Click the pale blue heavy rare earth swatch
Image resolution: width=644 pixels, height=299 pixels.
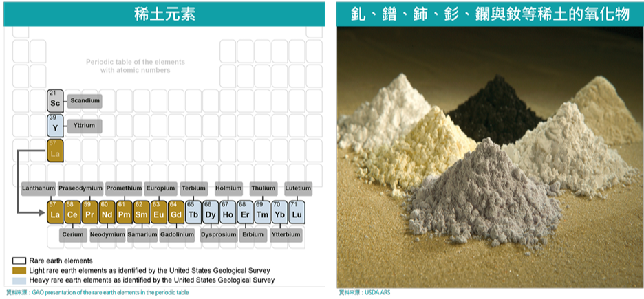coord(19,280)
